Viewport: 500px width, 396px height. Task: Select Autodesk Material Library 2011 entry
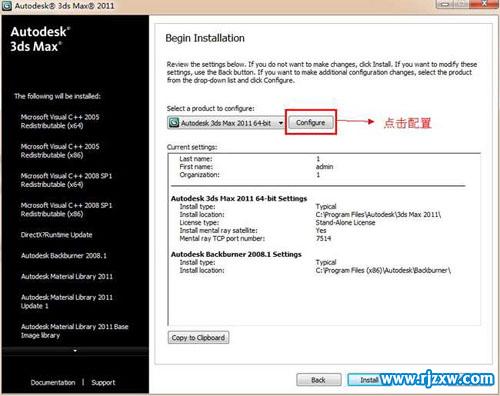tap(67, 276)
